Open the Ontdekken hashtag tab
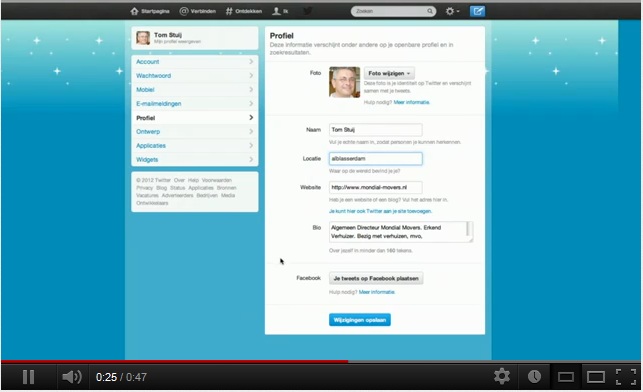This screenshot has width=643, height=392. [244, 11]
